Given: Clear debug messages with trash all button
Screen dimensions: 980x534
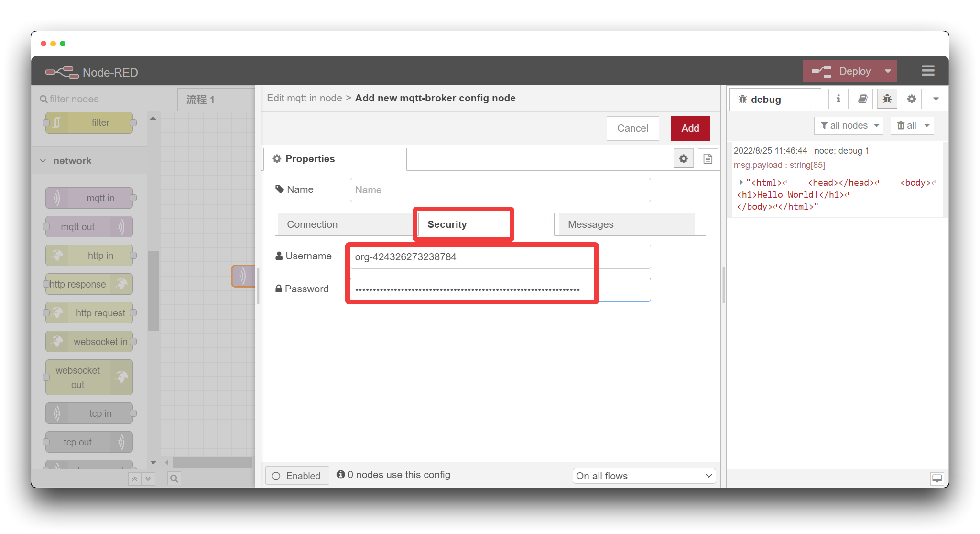Looking at the screenshot, I should pyautogui.click(x=906, y=125).
